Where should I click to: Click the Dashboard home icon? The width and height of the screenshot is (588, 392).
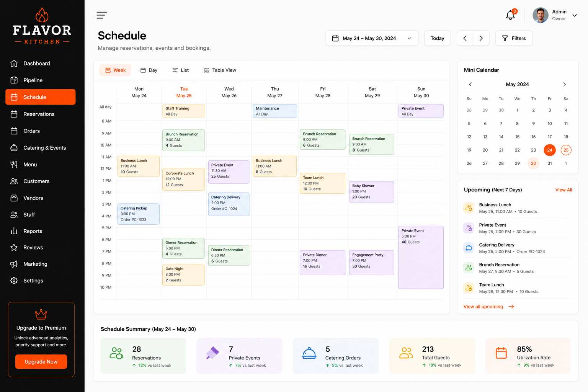(x=14, y=63)
